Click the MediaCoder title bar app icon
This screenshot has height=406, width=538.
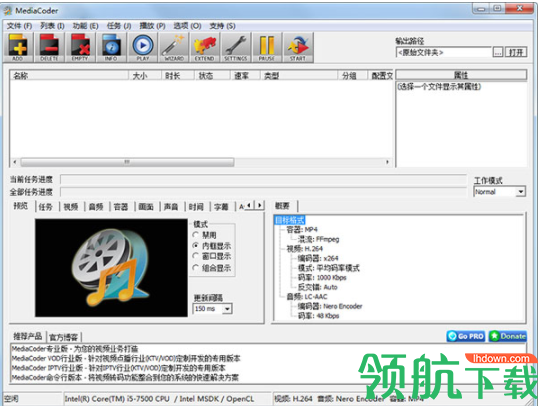click(8, 11)
